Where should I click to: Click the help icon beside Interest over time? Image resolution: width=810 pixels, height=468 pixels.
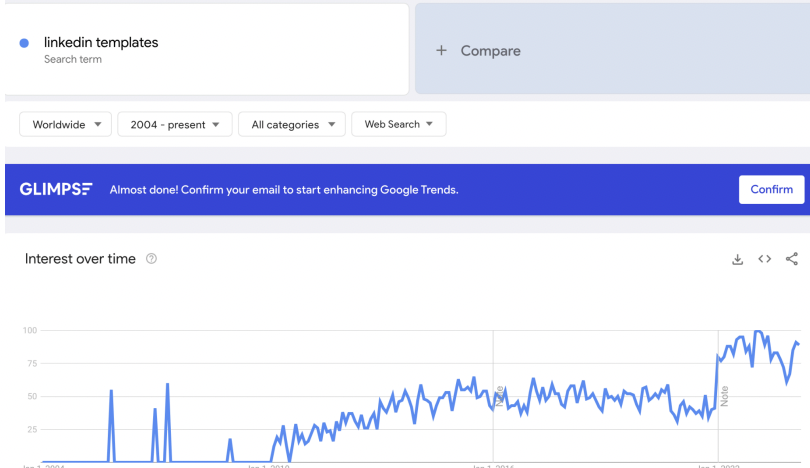click(152, 259)
